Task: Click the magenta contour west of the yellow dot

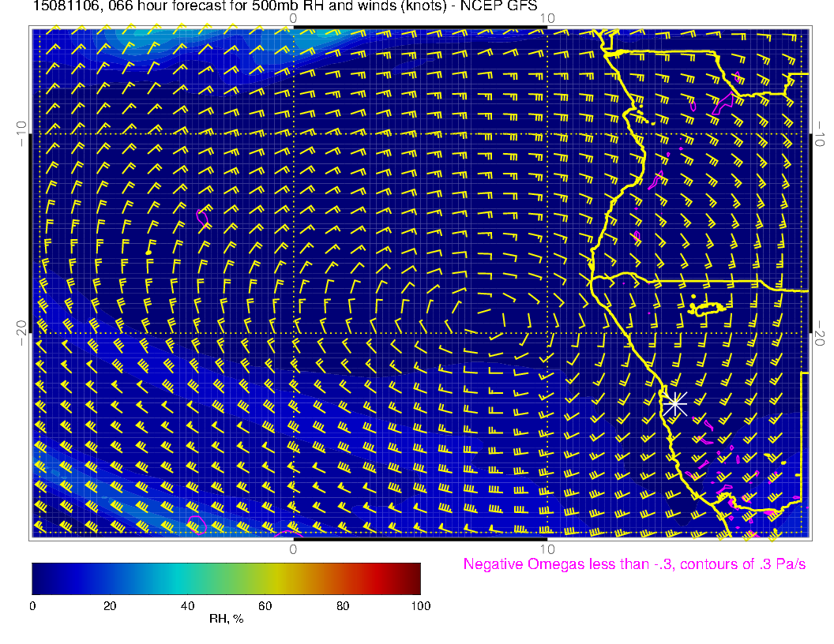Action: (x=202, y=215)
